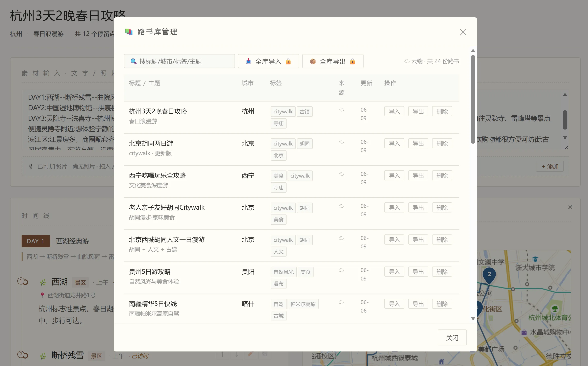Viewport: 588px width, 366px height.
Task: Click the cloud source icon for 北京西城胡同人文一日漫游
Action: tap(341, 238)
